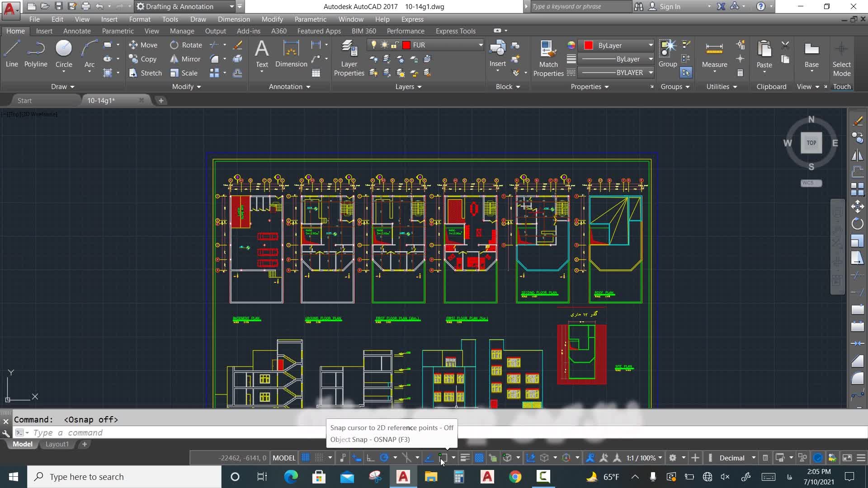The width and height of the screenshot is (868, 488).
Task: Toggle Object Snap OSNAP in status bar
Action: [x=443, y=458]
